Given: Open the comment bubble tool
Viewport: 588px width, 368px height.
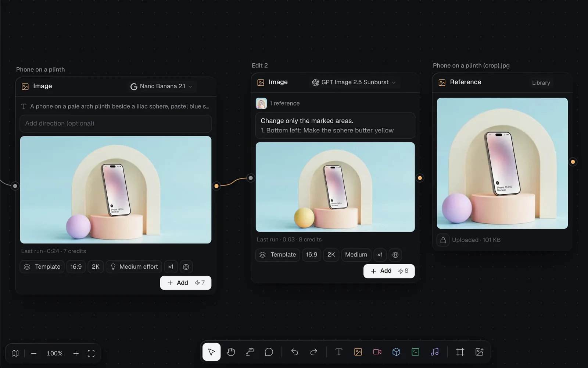Looking at the screenshot, I should point(269,352).
